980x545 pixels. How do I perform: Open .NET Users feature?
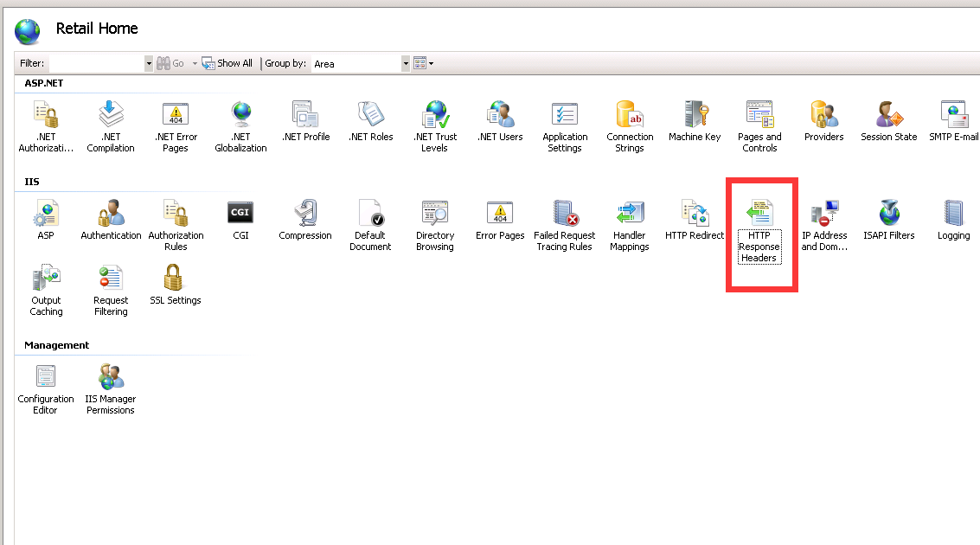pos(500,121)
